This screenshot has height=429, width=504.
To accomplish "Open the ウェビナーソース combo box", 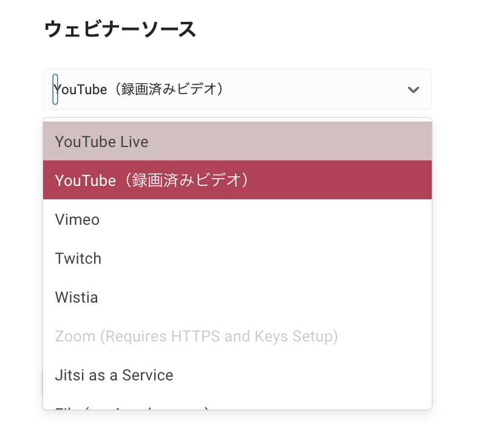I will [237, 89].
